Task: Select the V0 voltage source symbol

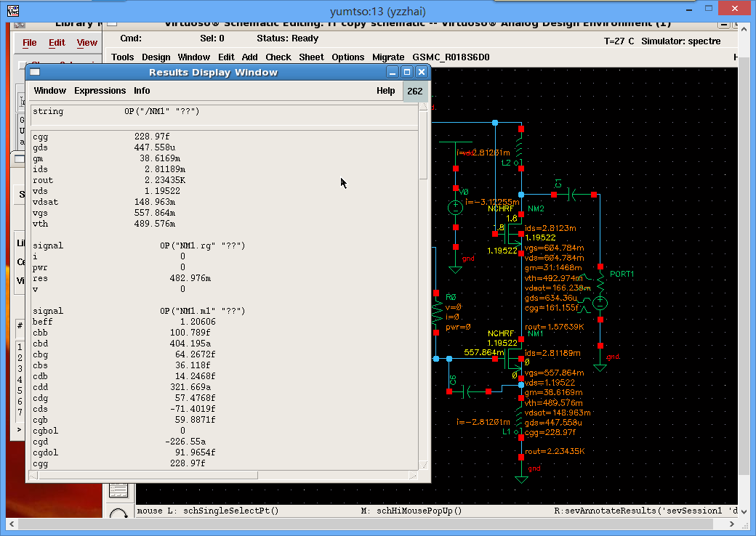Action: (456, 208)
